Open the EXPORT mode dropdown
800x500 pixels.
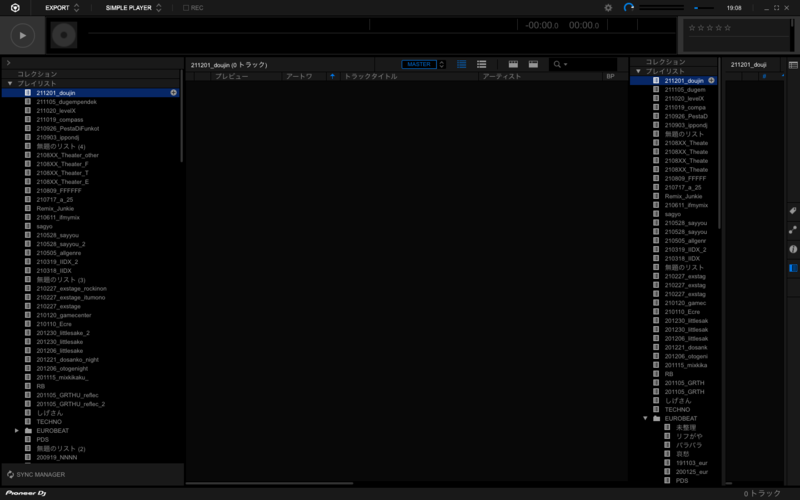click(x=62, y=8)
